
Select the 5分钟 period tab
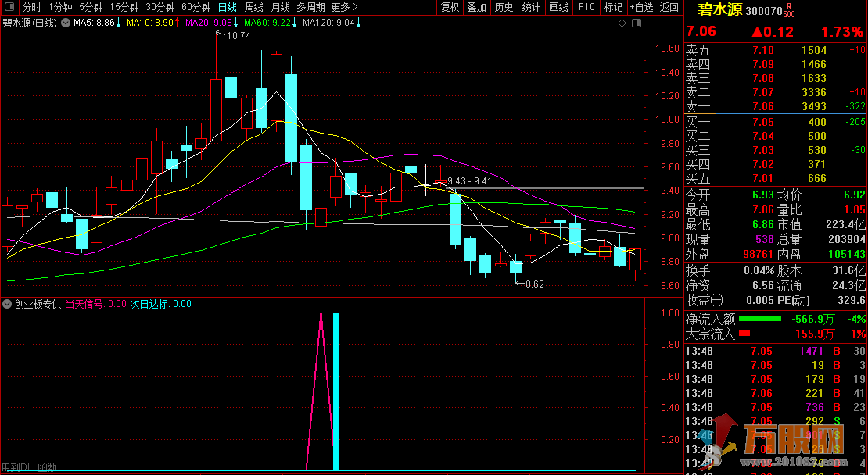point(91,7)
